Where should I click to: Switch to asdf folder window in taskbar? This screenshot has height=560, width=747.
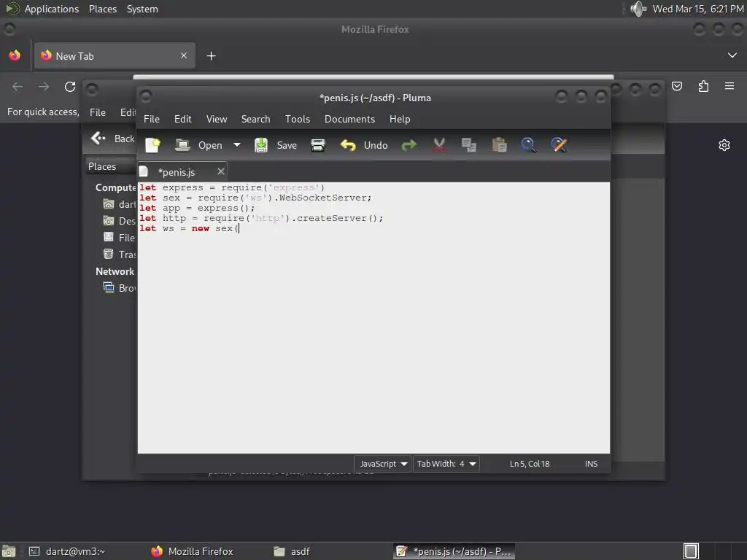tap(292, 551)
